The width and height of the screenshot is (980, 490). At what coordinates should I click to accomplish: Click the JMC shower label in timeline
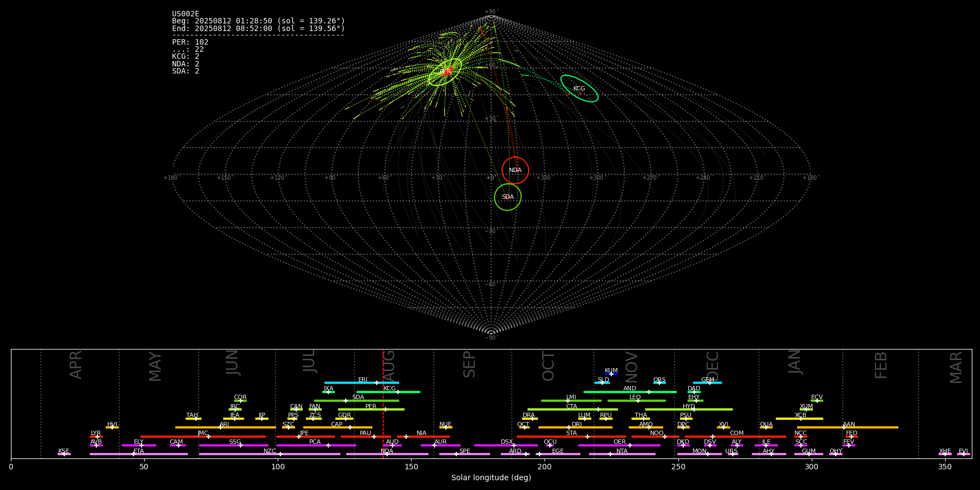click(203, 433)
